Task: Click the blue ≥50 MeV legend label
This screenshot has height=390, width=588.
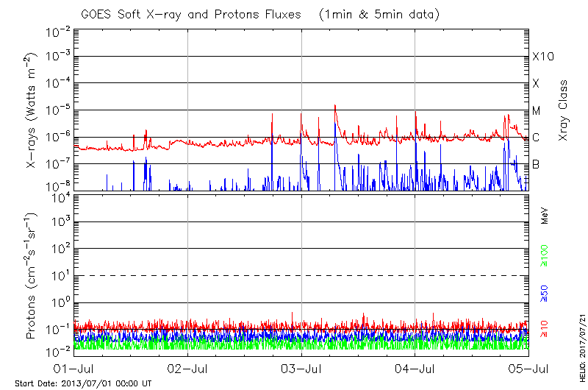Action: coord(545,292)
